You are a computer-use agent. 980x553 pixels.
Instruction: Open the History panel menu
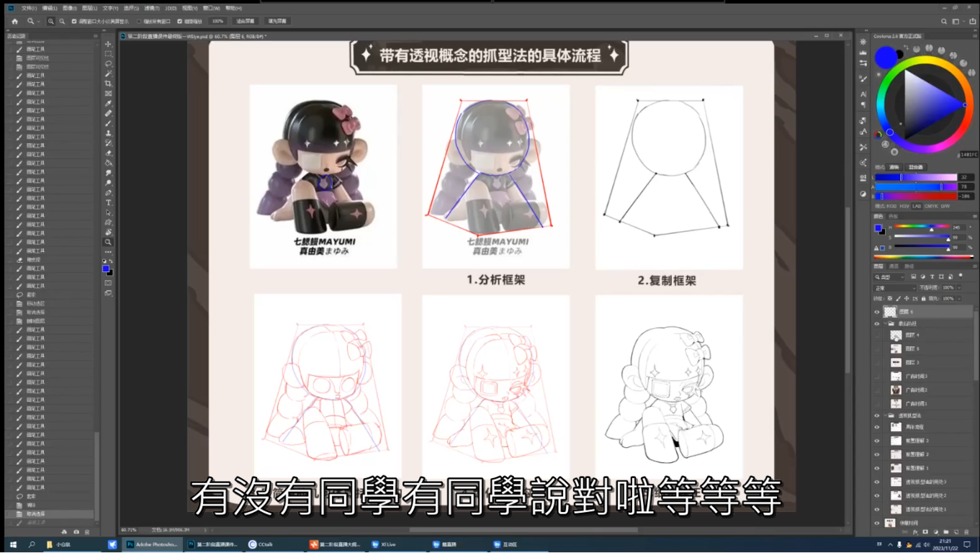pyautogui.click(x=94, y=36)
